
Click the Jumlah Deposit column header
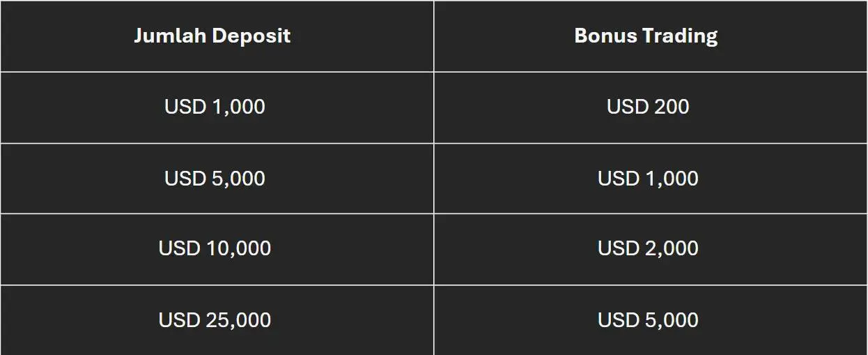(217, 36)
